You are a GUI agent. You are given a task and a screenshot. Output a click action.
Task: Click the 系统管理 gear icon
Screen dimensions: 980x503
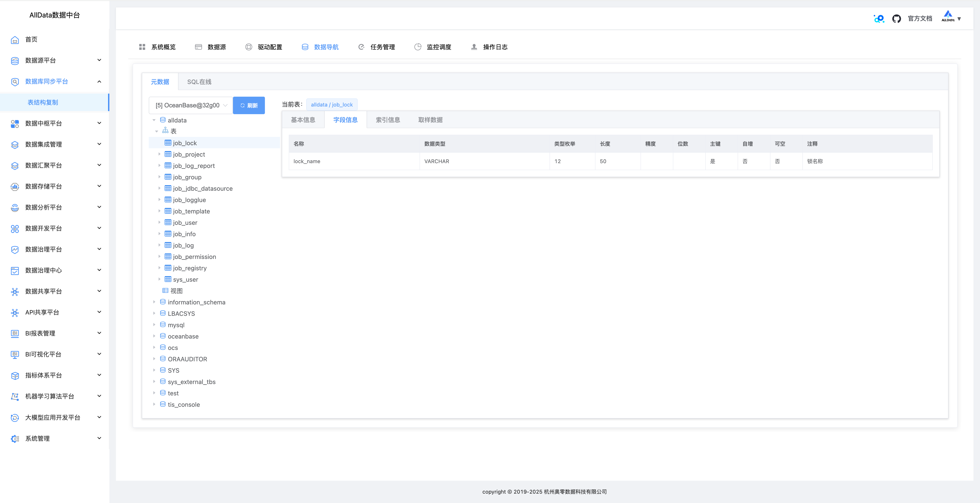(15, 439)
